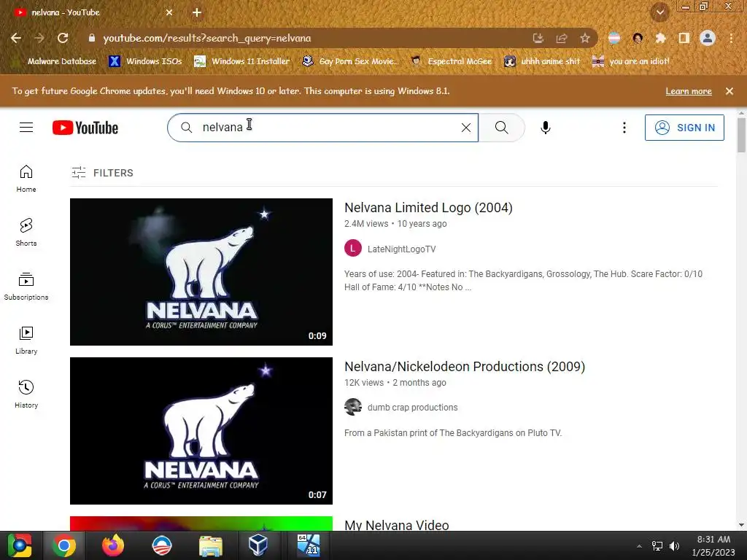The height and width of the screenshot is (560, 747).
Task: Open 'you are an idiot!' bookmark
Action: point(630,61)
